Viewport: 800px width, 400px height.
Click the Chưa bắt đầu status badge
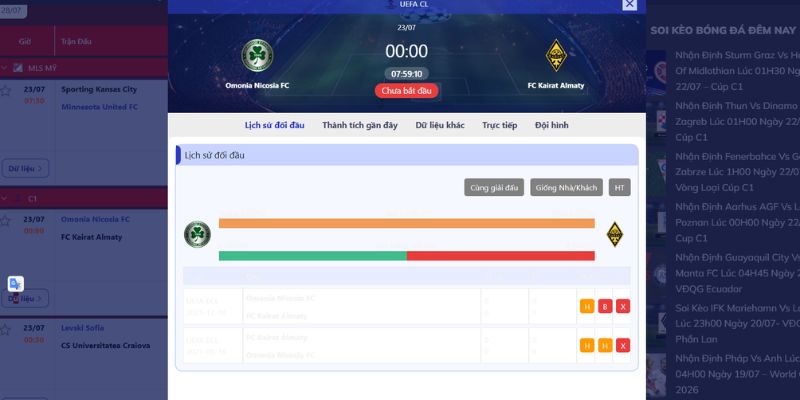407,91
